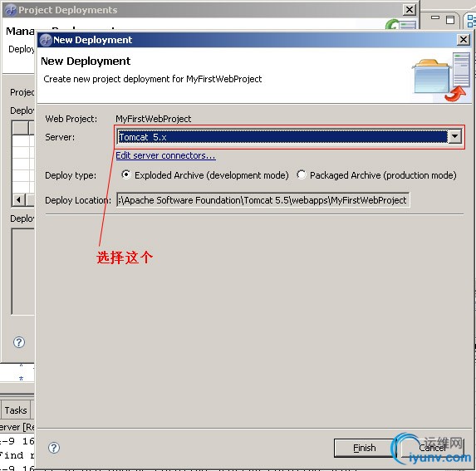The height and width of the screenshot is (471, 476).
Task: Close the Project Deployments window
Action: (x=410, y=10)
